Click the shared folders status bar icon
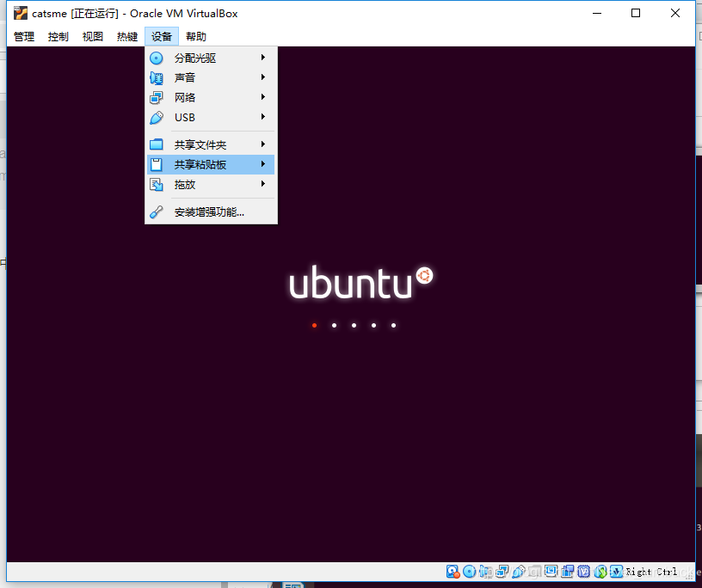This screenshot has width=702, height=588. pos(535,572)
